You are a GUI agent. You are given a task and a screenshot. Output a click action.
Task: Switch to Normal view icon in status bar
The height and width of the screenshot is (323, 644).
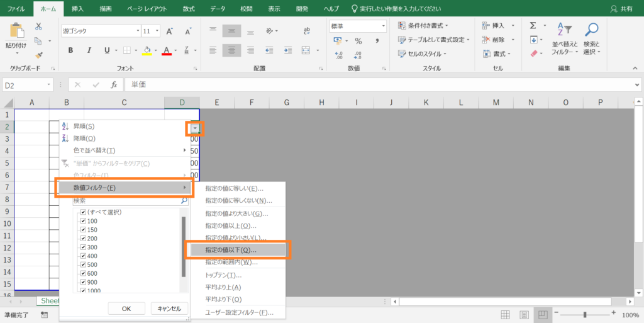point(506,315)
